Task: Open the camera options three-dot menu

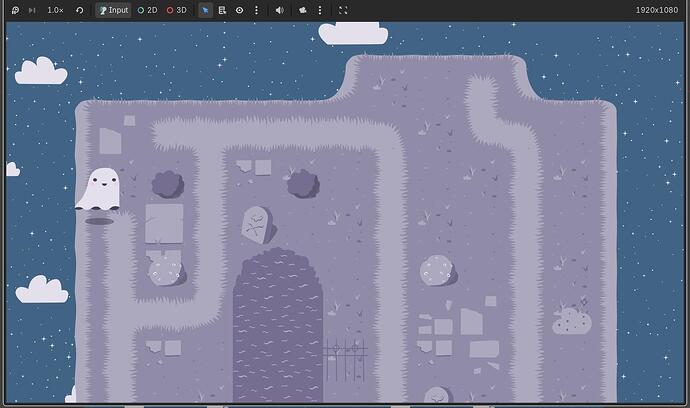Action: tap(320, 10)
